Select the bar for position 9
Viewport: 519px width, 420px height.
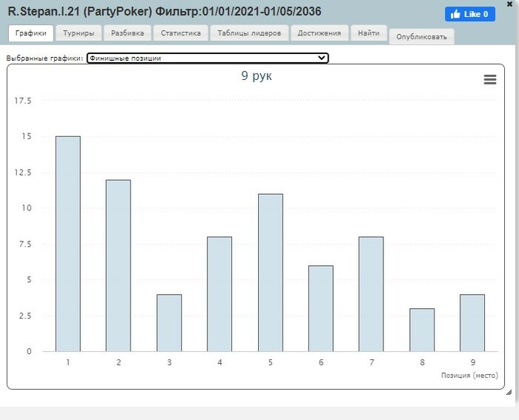[472, 323]
